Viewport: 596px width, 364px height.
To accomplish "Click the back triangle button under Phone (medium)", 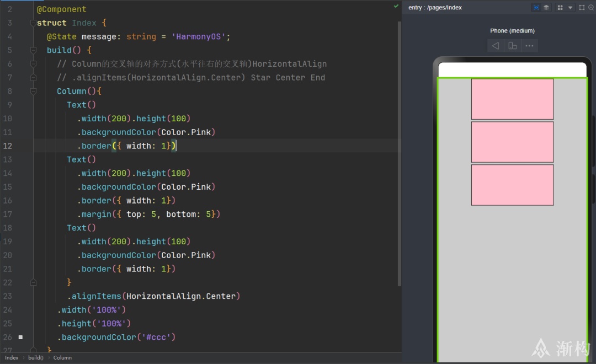I will click(495, 46).
